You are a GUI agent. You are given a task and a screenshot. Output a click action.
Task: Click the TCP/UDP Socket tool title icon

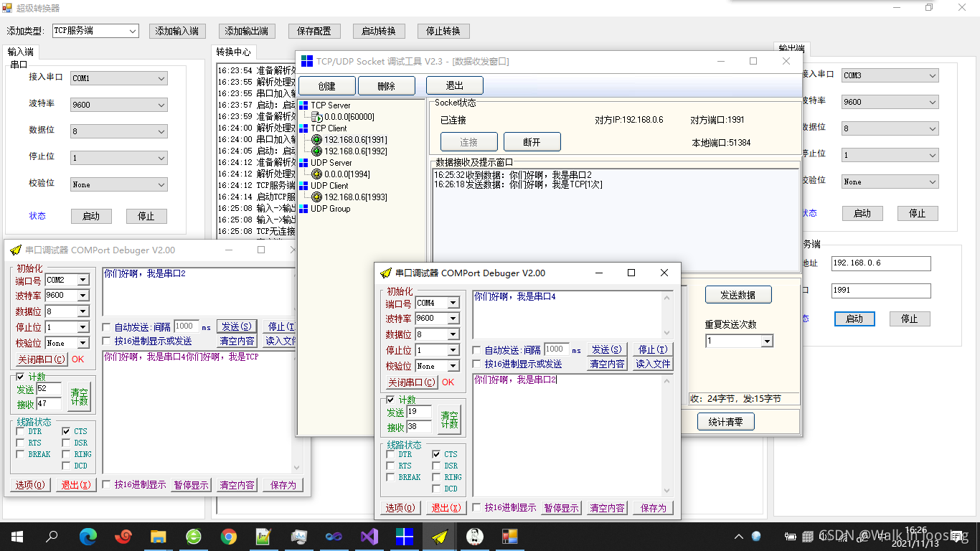[x=307, y=61]
